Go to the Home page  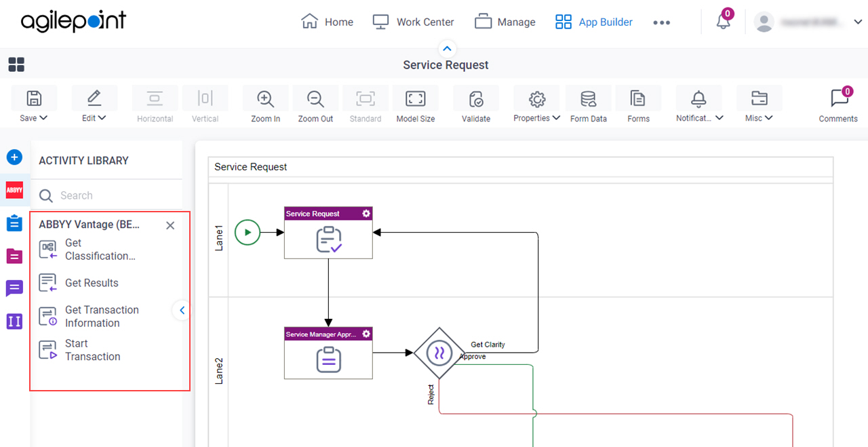(x=327, y=22)
